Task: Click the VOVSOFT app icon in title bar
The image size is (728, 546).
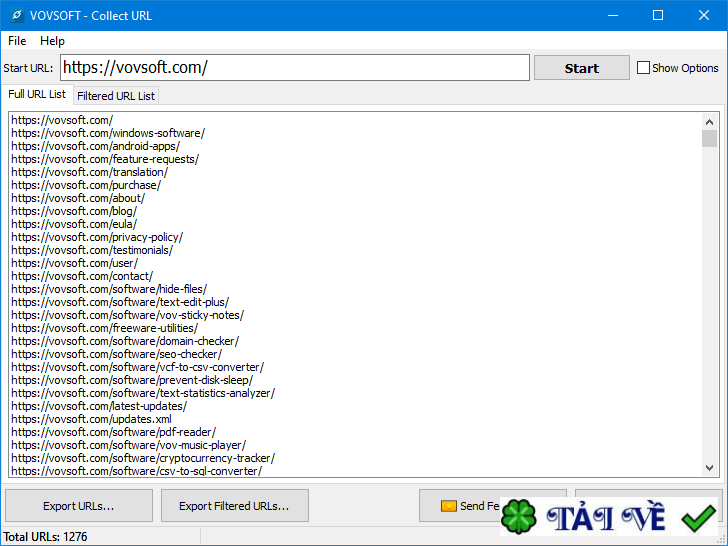Action: (x=17, y=15)
